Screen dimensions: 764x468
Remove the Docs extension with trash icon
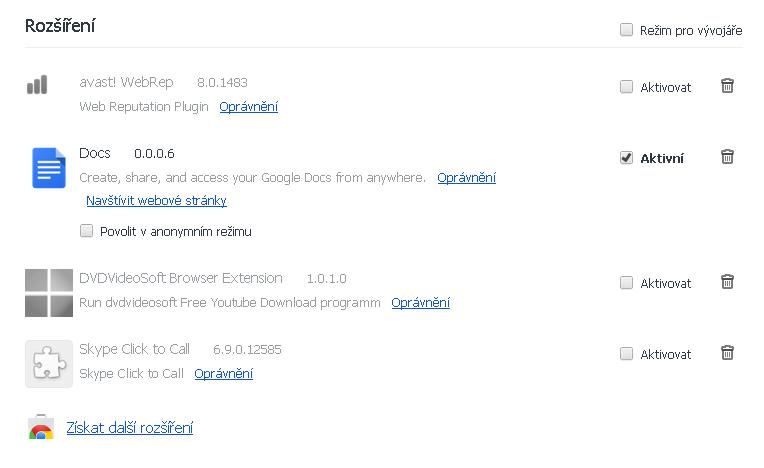point(727,157)
